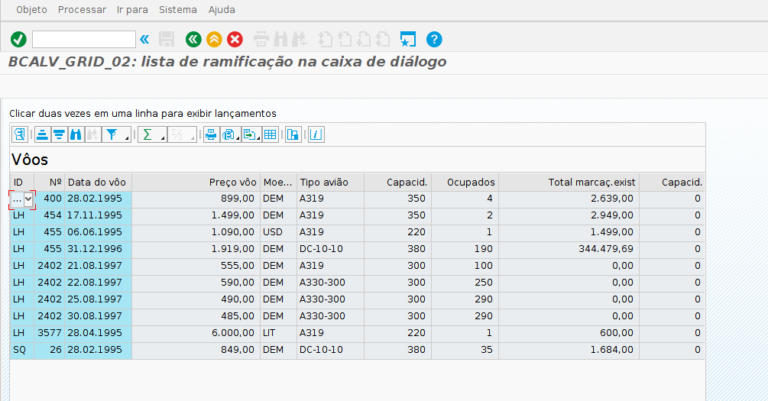Click the Print icon in grid toolbar
The height and width of the screenshot is (401, 768).
click(210, 134)
